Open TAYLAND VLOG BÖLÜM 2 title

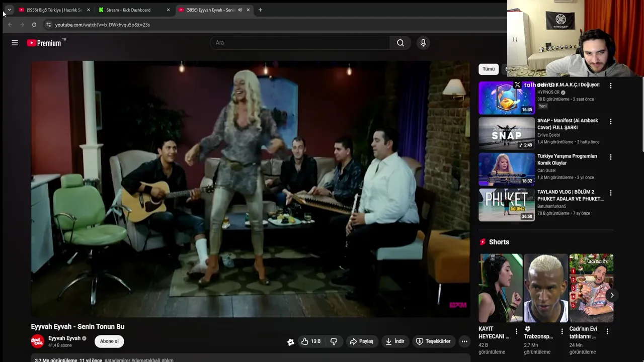coord(570,196)
